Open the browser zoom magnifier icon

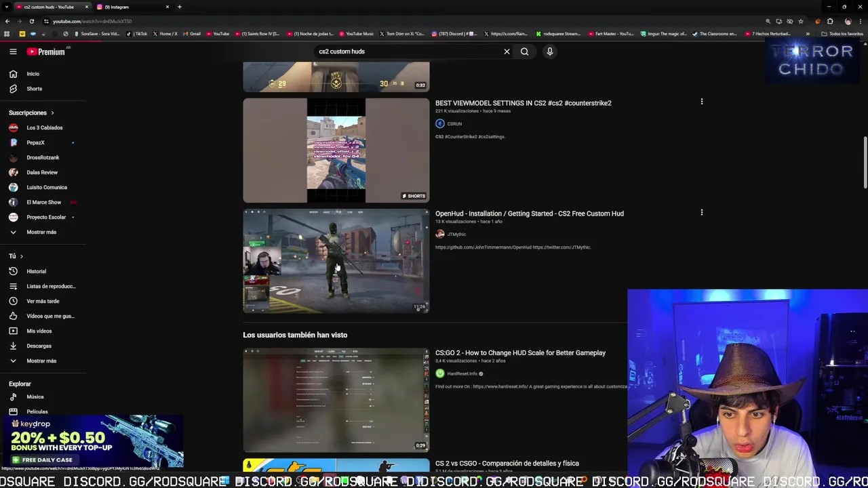[x=768, y=21]
